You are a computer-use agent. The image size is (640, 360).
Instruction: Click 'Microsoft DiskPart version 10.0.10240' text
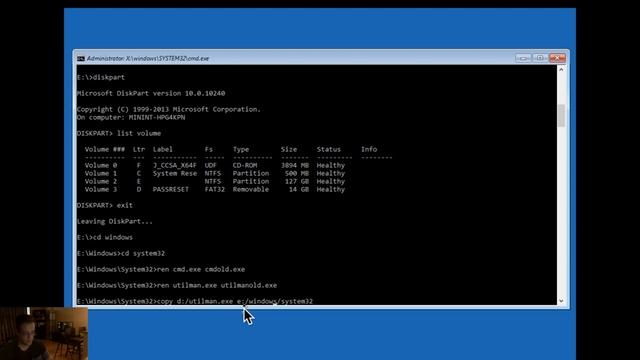(151, 93)
